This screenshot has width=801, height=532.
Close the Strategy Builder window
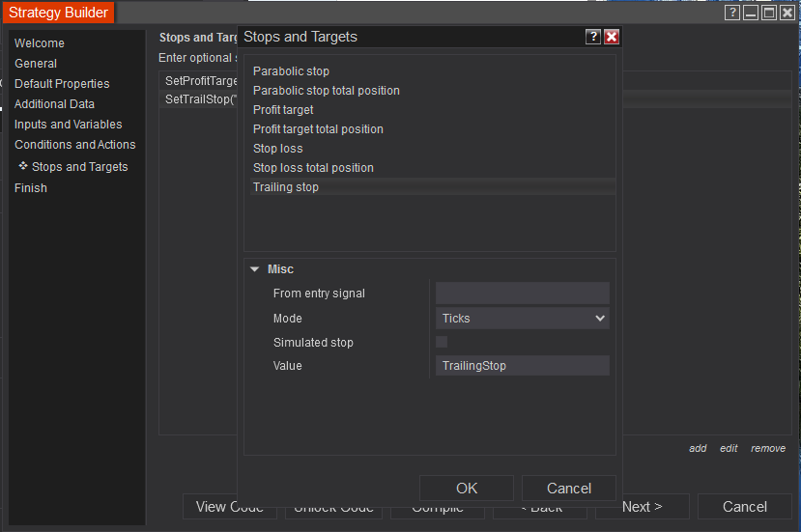pos(787,13)
